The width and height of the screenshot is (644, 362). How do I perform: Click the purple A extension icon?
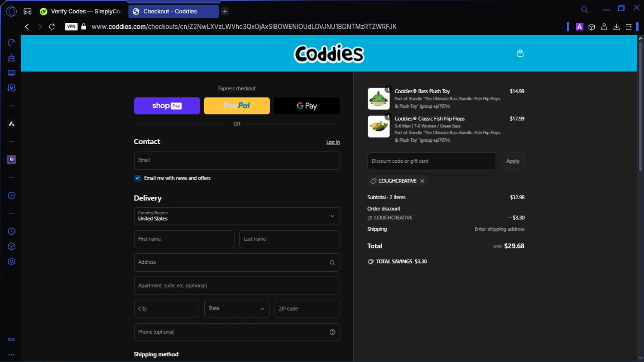(x=579, y=27)
